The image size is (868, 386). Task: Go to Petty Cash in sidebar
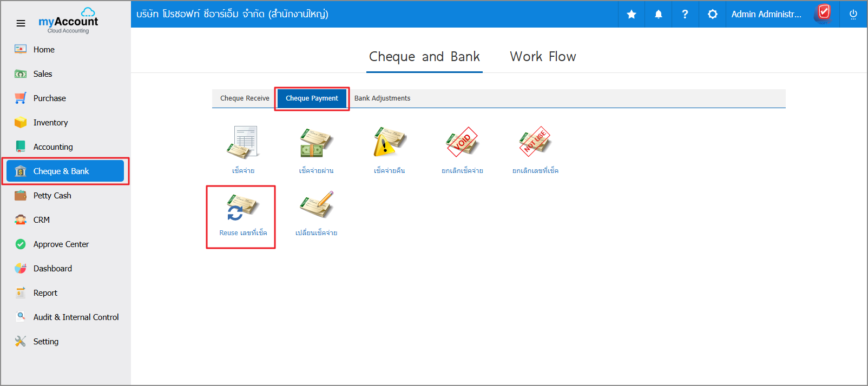52,196
